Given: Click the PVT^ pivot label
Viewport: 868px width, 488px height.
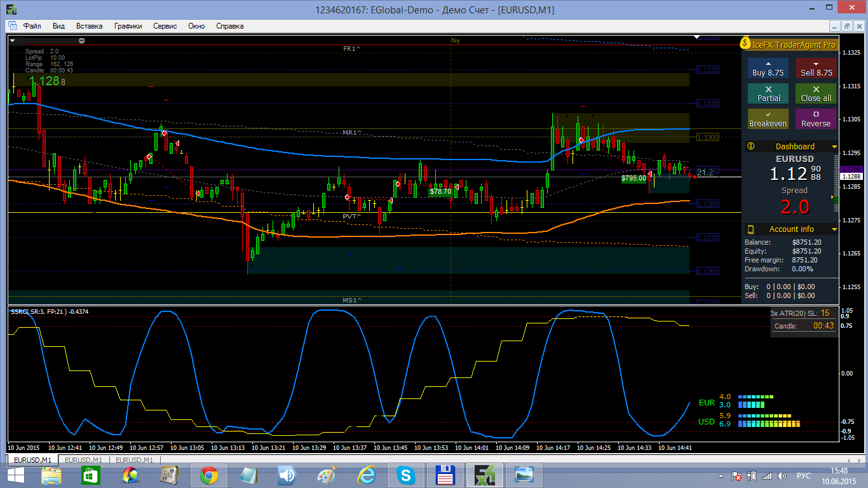Looking at the screenshot, I should [351, 216].
